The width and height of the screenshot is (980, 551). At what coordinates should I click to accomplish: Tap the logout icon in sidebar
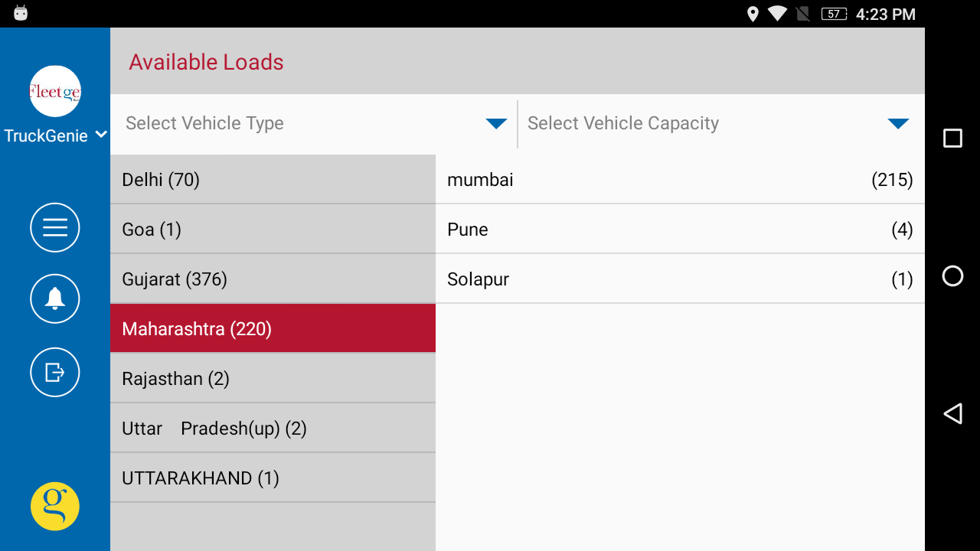(55, 372)
